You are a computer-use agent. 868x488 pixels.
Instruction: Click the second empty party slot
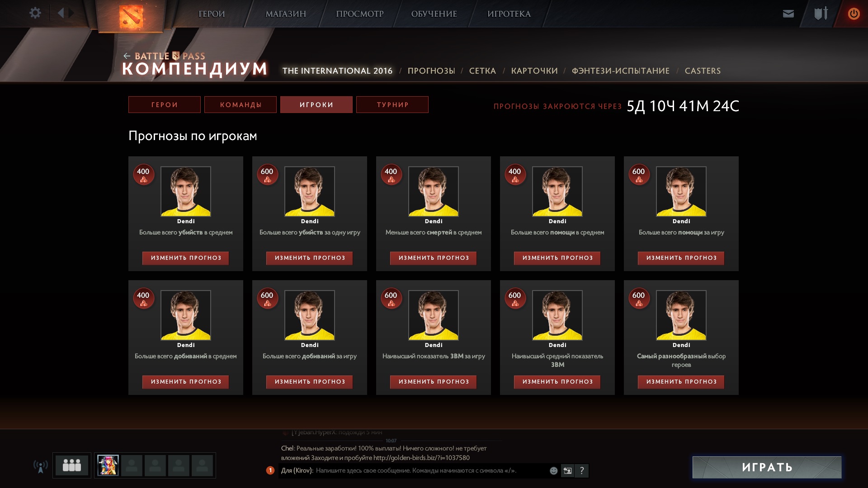(155, 465)
